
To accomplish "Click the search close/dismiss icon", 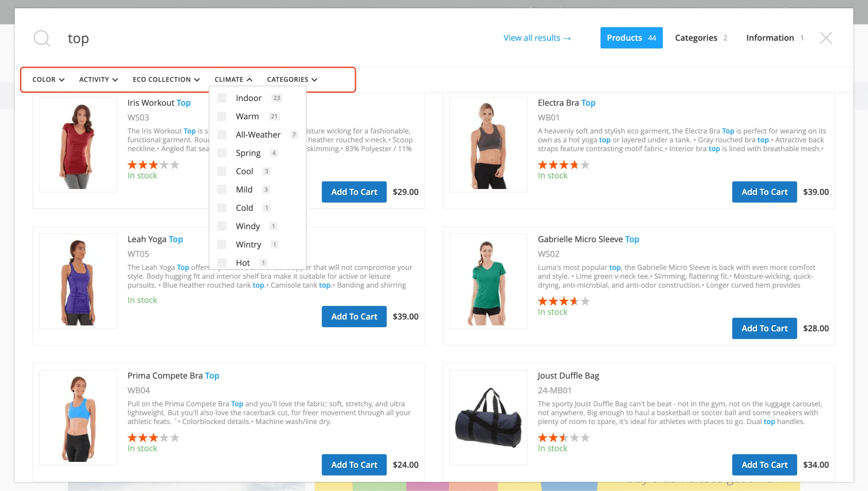I will pyautogui.click(x=825, y=37).
